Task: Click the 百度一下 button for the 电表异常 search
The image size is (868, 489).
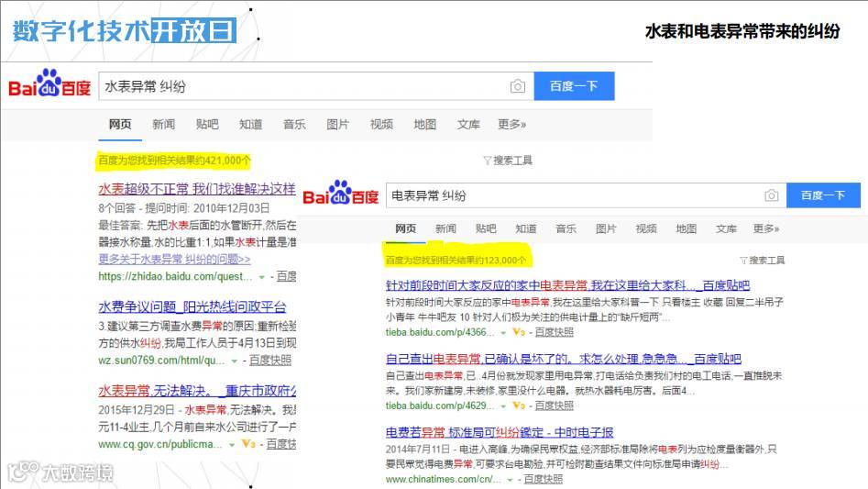Action: (x=823, y=194)
